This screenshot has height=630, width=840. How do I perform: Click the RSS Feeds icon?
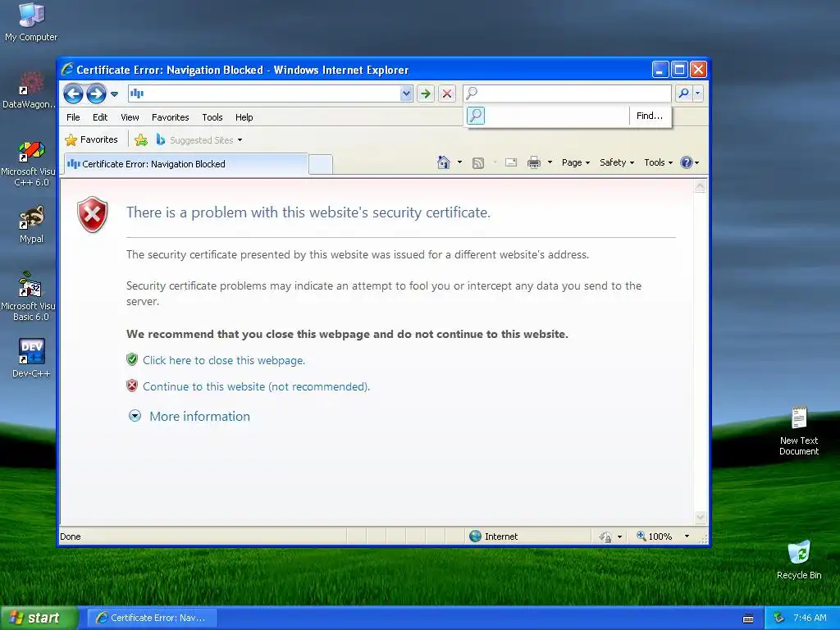pos(478,163)
